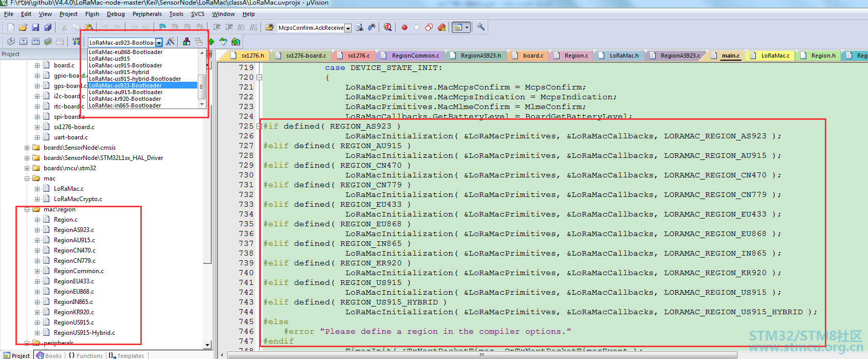Viewport: 868px width, 359px height.
Task: Collapse the code fold at line 725
Action: [x=260, y=127]
